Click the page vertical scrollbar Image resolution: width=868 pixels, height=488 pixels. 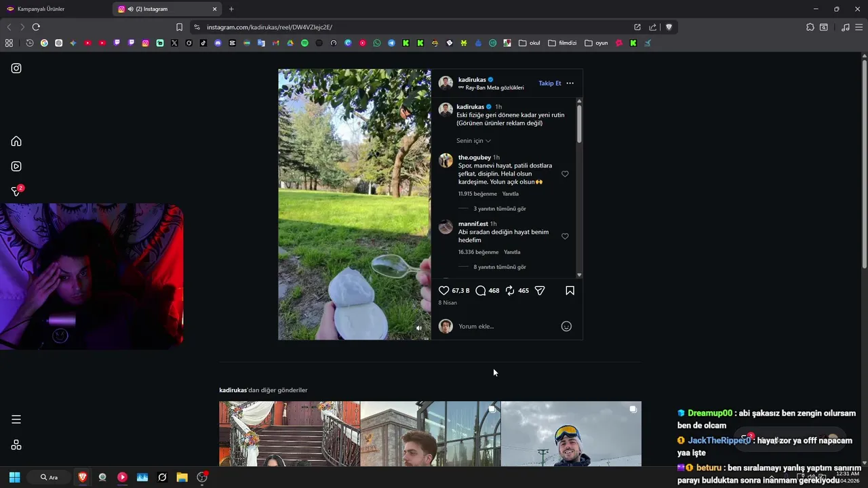[x=865, y=163]
